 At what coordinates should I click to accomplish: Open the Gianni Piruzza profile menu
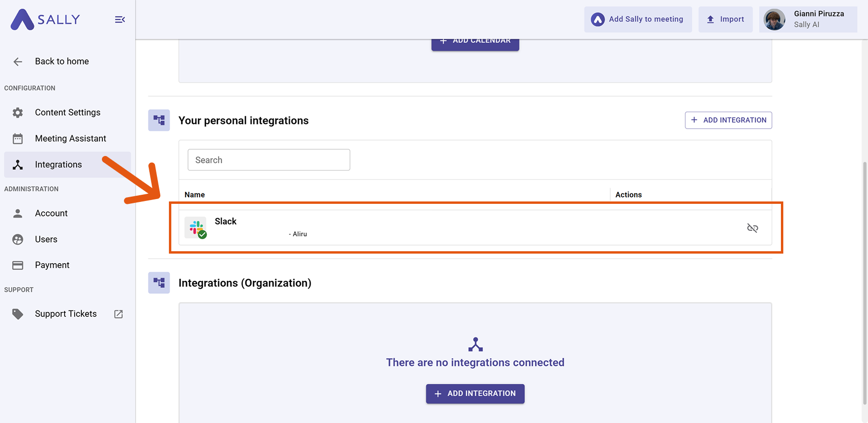pos(808,20)
